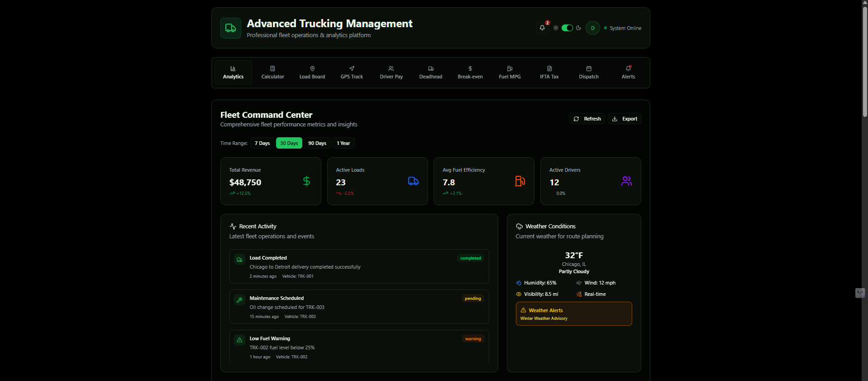Open the Maintenance Scheduled activity entry

point(359,307)
